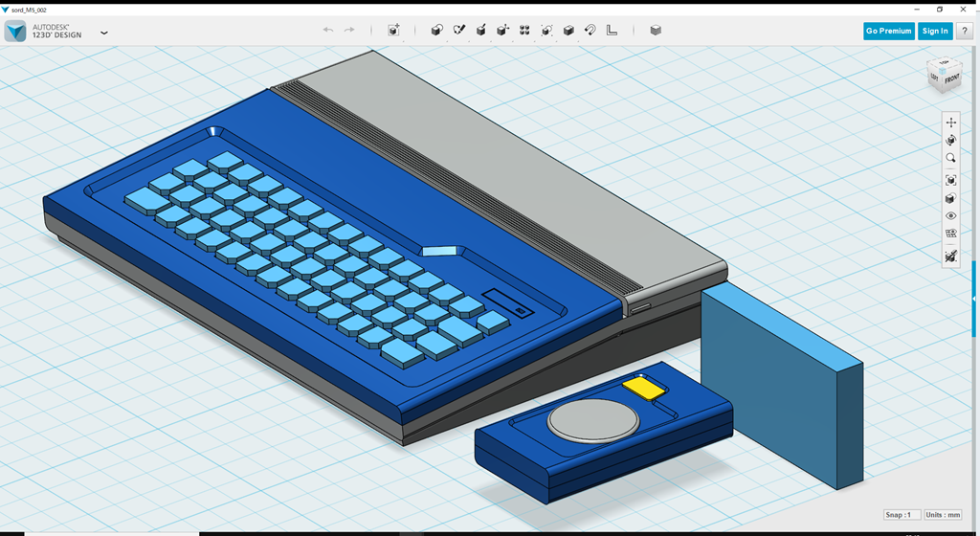Select the Sketch tool in toolbar
Screen dimensions: 980x536
pos(459,31)
